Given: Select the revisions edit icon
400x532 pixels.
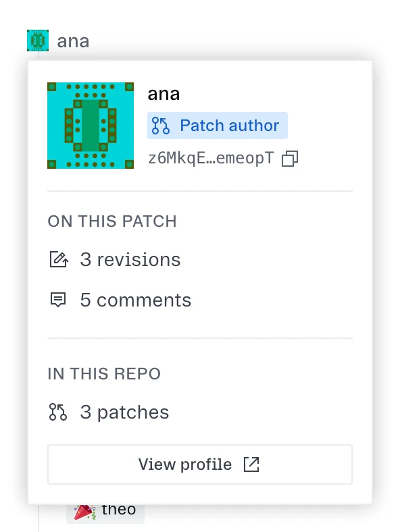Looking at the screenshot, I should 59,259.
